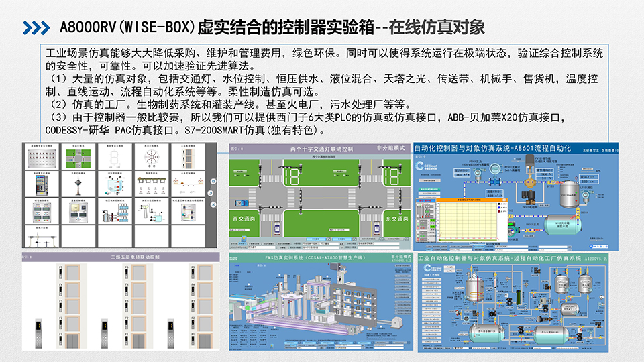Click the bottom round button on gallery sidebar
Image resolution: width=644 pixels, height=362 pixels.
211,205
